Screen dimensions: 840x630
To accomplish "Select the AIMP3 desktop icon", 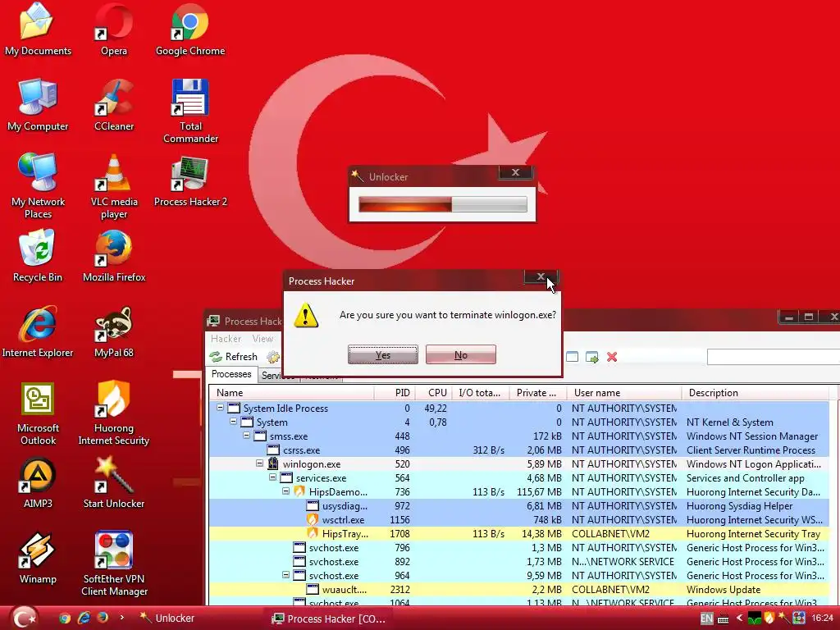I will (x=38, y=482).
